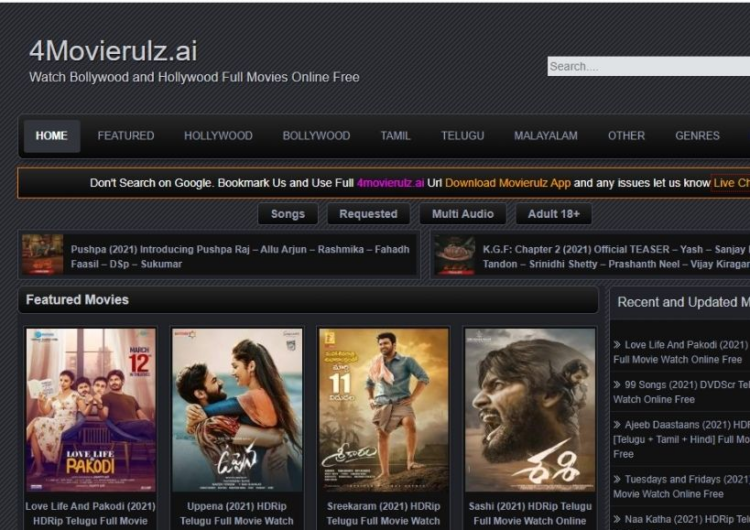The image size is (750, 530).
Task: Open the TAMIL menu item
Action: [x=395, y=136]
